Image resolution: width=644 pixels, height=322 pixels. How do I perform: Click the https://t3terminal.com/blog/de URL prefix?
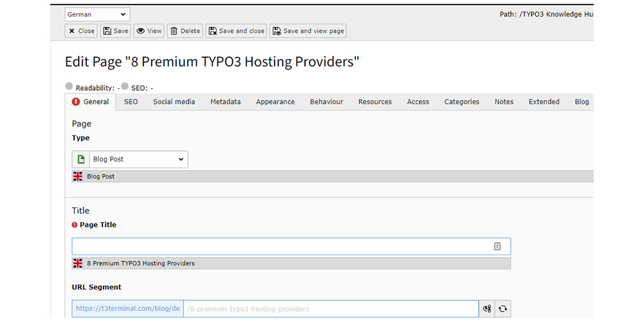coord(128,308)
